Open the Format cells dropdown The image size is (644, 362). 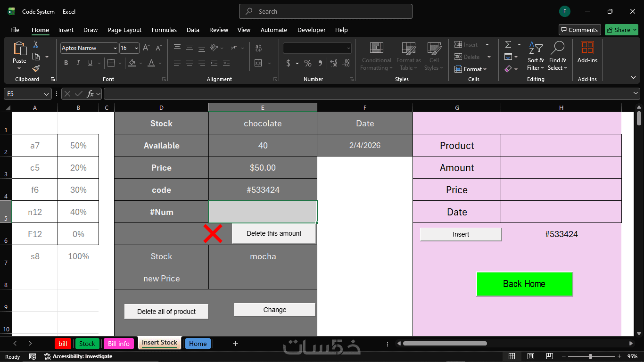pyautogui.click(x=471, y=69)
